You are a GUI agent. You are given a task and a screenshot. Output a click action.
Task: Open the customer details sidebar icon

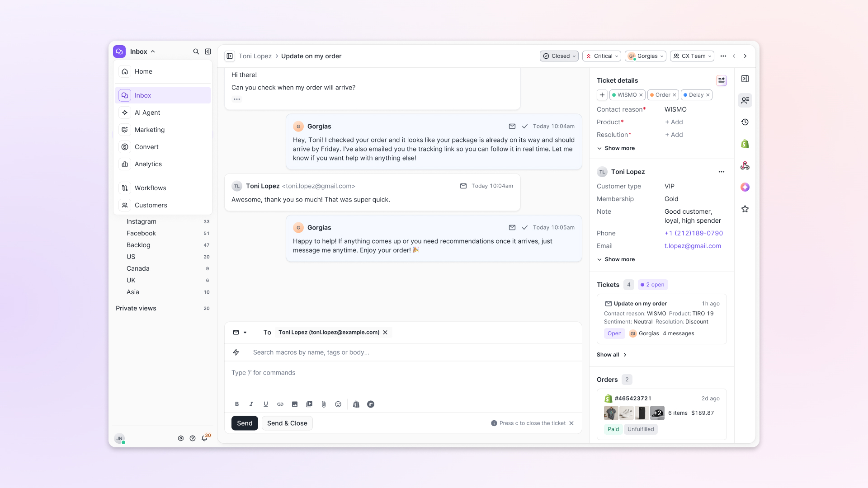(x=745, y=100)
